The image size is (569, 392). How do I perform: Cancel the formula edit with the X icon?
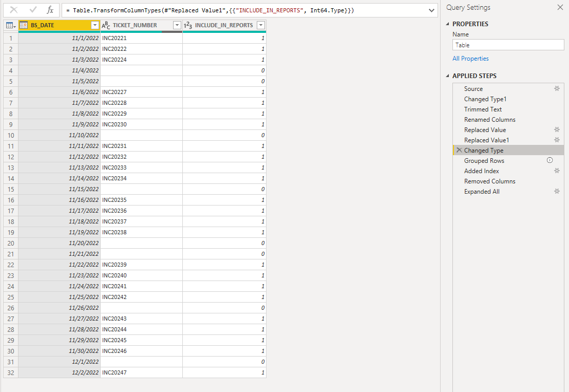pyautogui.click(x=14, y=10)
